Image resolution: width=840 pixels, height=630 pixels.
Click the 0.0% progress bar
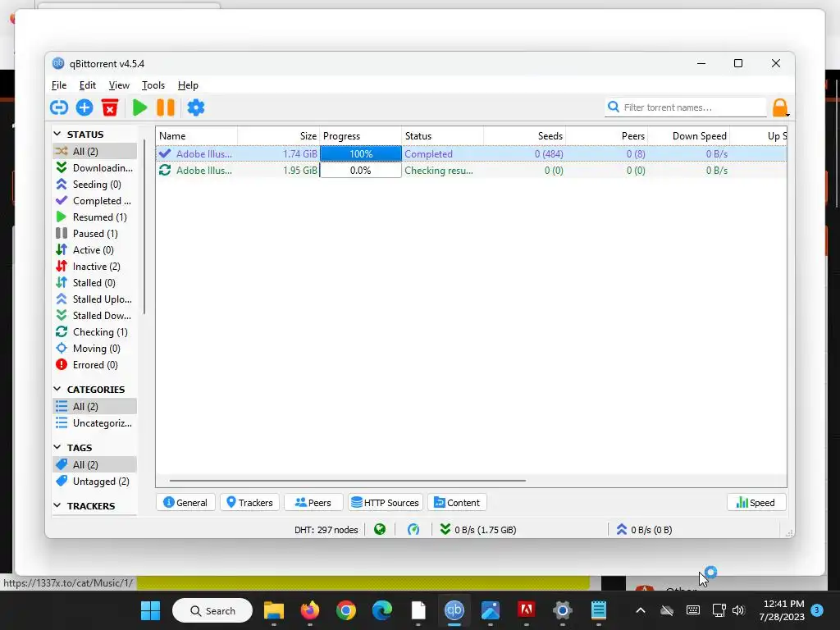tap(361, 171)
